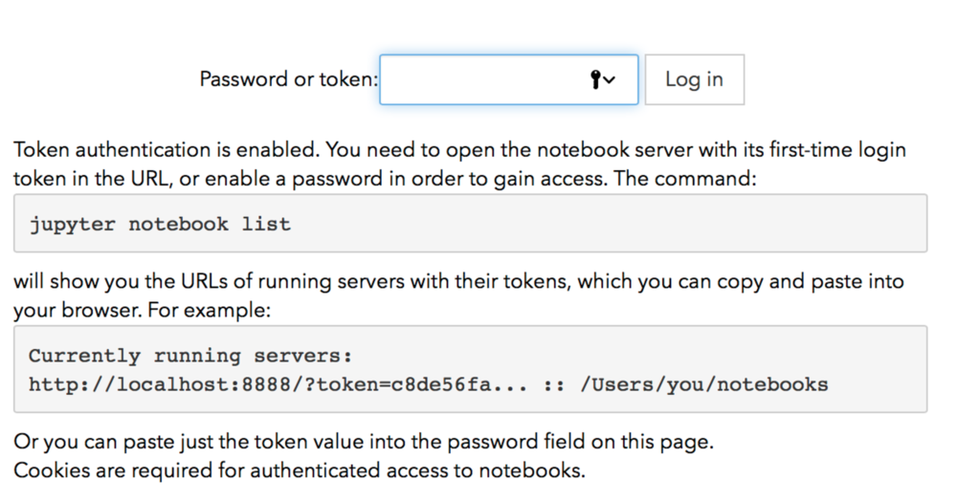This screenshot has width=980, height=502.
Task: Focus the Password or token input field
Action: click(x=509, y=79)
